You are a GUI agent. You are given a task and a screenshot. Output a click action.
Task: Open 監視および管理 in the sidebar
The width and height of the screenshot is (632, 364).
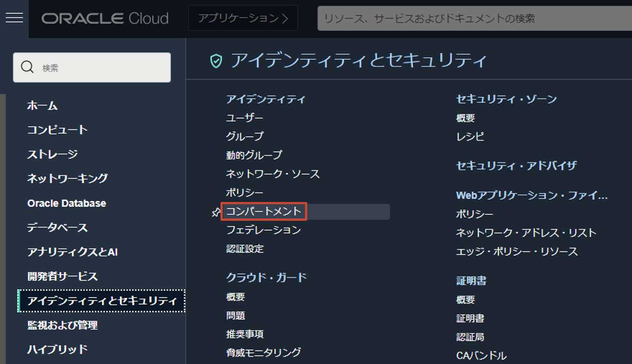click(62, 325)
